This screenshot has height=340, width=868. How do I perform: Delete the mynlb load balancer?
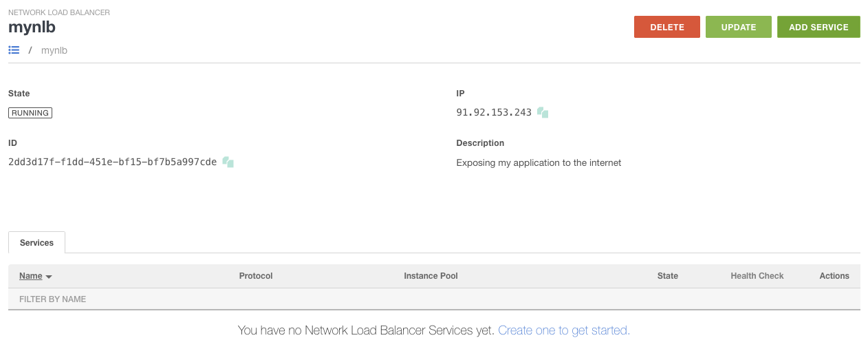tap(667, 27)
